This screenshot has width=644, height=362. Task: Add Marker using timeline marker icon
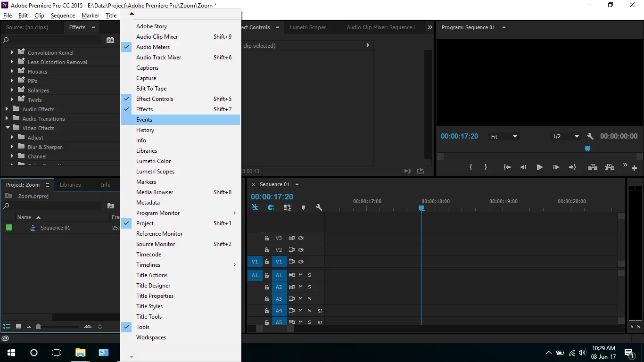pos(303,207)
